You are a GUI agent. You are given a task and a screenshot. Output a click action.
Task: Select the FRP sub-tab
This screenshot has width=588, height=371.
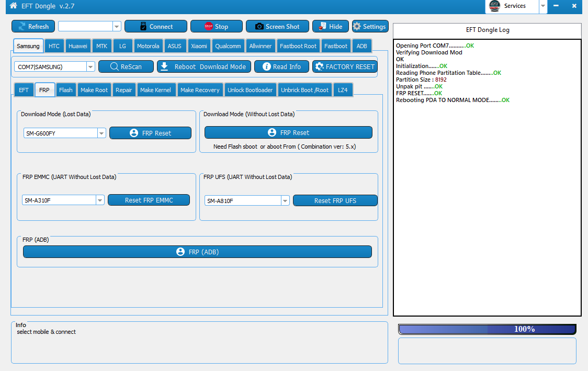(x=44, y=90)
